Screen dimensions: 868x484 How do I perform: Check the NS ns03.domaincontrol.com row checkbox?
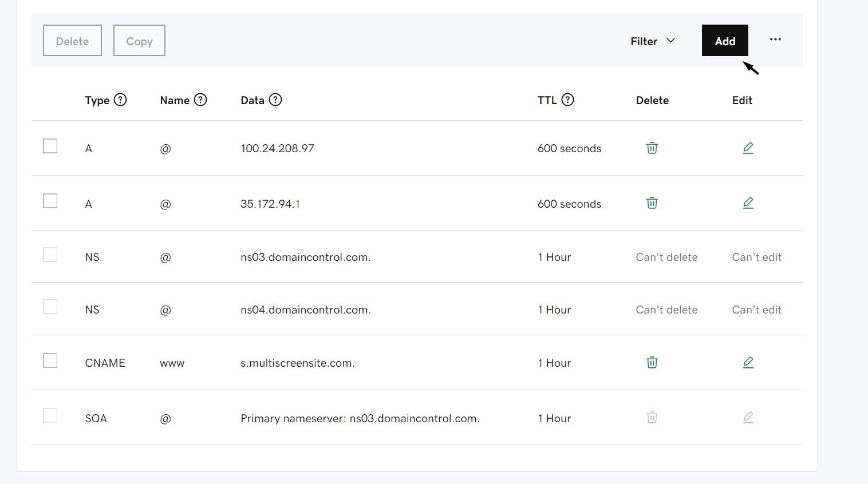(x=50, y=255)
